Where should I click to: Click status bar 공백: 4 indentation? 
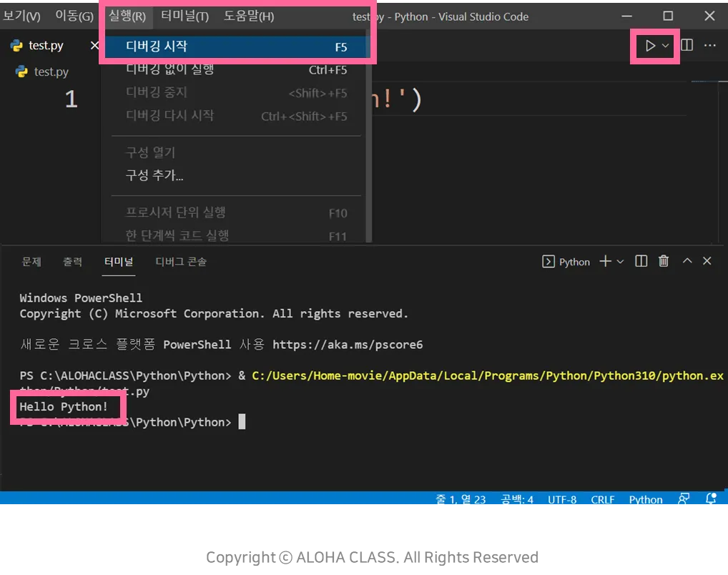coord(517,499)
